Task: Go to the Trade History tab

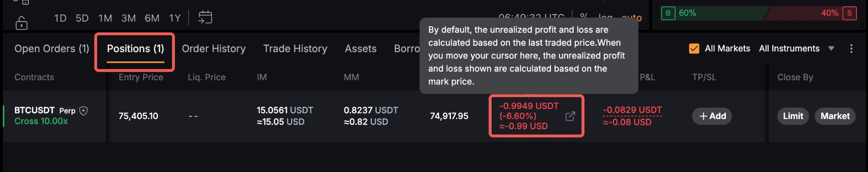Action: point(295,49)
